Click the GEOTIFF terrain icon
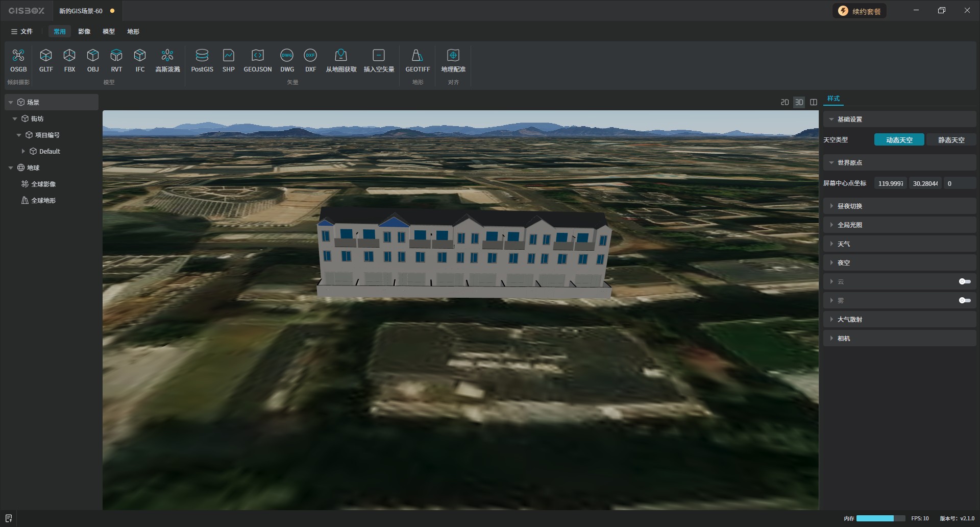This screenshot has height=527, width=980. (x=417, y=56)
